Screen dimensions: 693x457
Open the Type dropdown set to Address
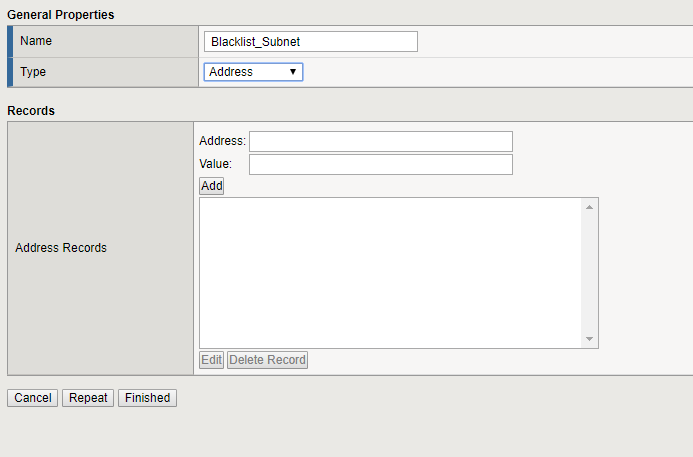[253, 72]
